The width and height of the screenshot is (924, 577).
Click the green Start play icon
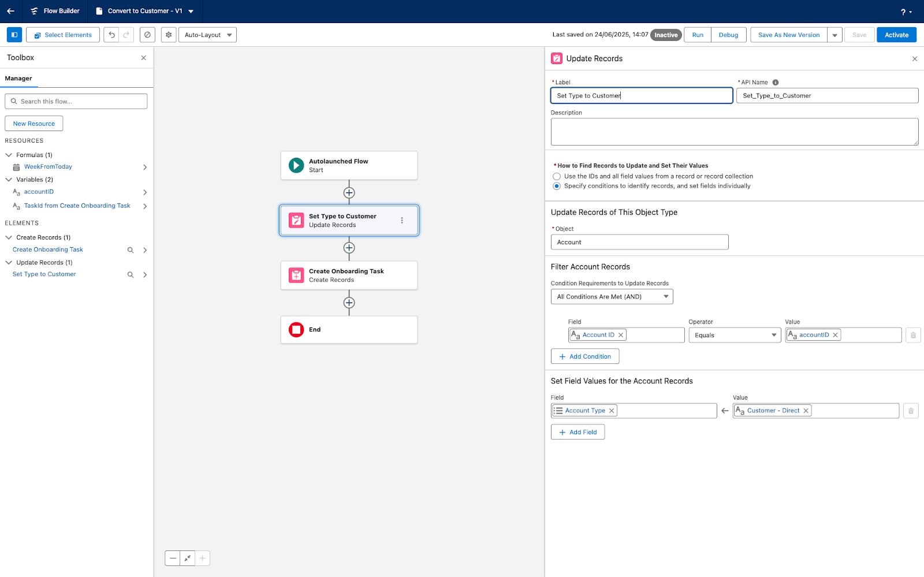(x=296, y=165)
